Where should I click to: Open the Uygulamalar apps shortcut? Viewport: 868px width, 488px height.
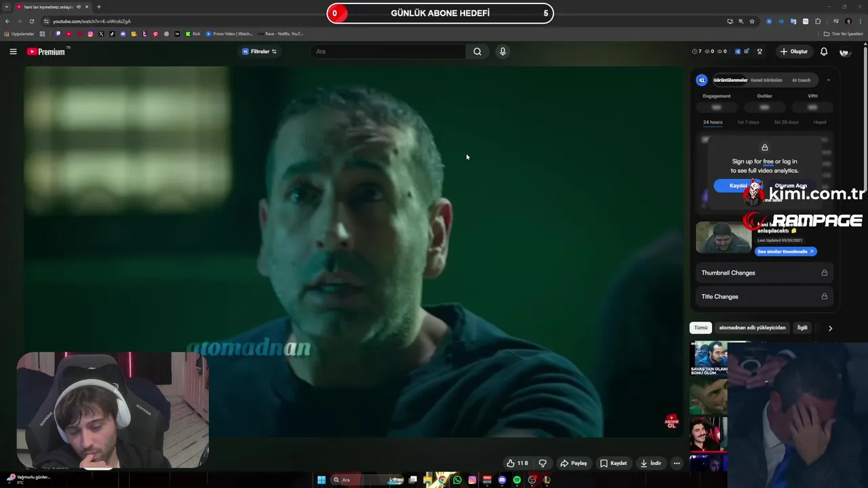19,33
